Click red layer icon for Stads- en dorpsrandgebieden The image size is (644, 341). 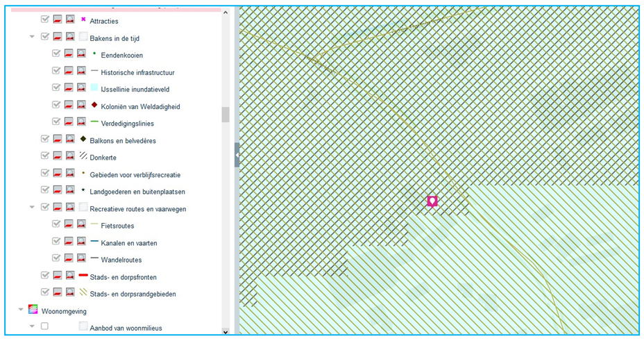tap(58, 292)
